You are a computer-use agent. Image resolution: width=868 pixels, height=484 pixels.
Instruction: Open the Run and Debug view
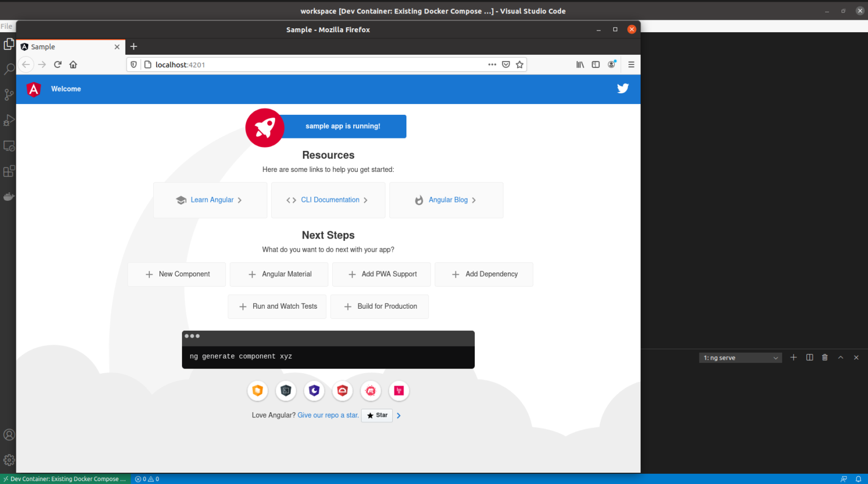tap(8, 120)
